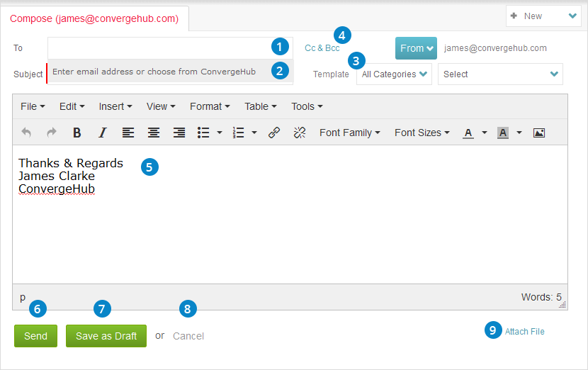Cancel composing the email
The width and height of the screenshot is (588, 370).
[x=188, y=336]
